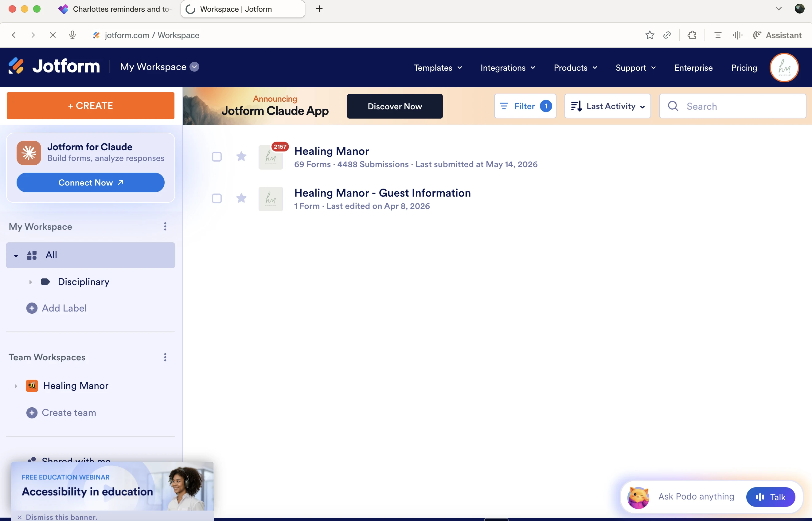This screenshot has height=521, width=812.
Task: Click Connect Now for Jotform for Claude
Action: click(90, 182)
